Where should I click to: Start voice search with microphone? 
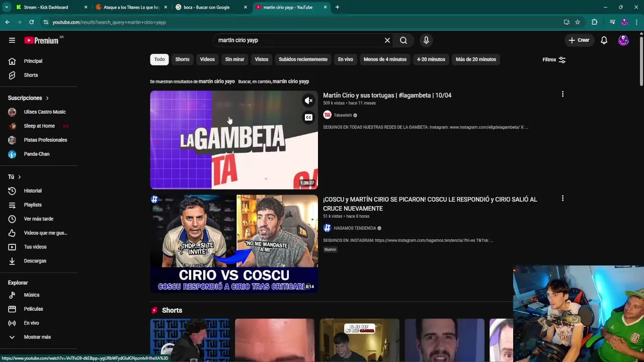[426, 40]
